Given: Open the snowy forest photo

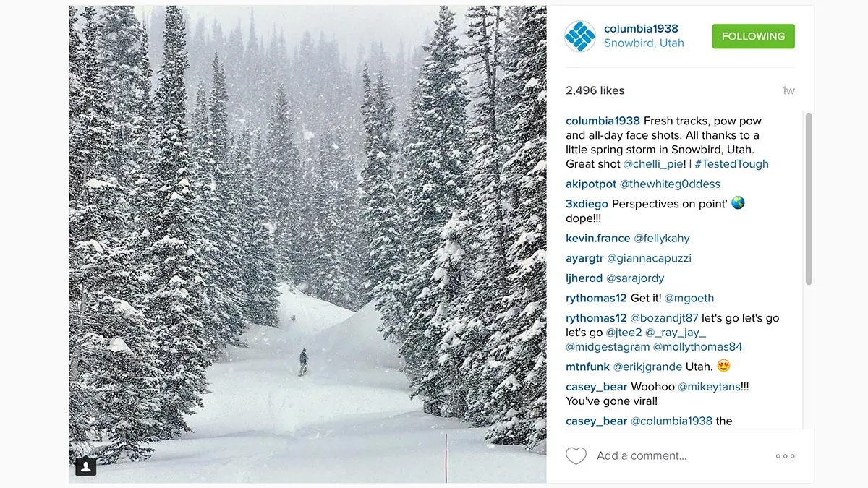Looking at the screenshot, I should pos(307,244).
